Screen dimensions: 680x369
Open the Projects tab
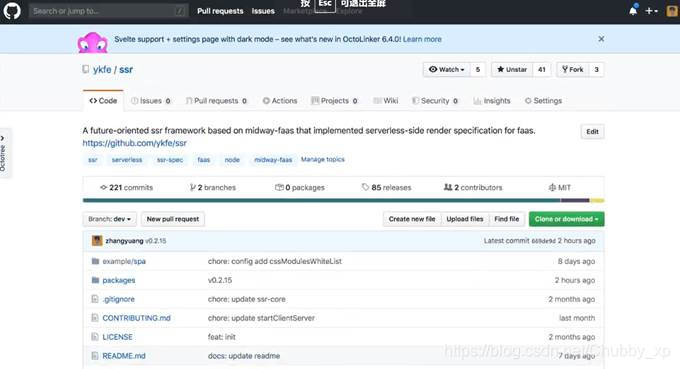click(x=334, y=101)
